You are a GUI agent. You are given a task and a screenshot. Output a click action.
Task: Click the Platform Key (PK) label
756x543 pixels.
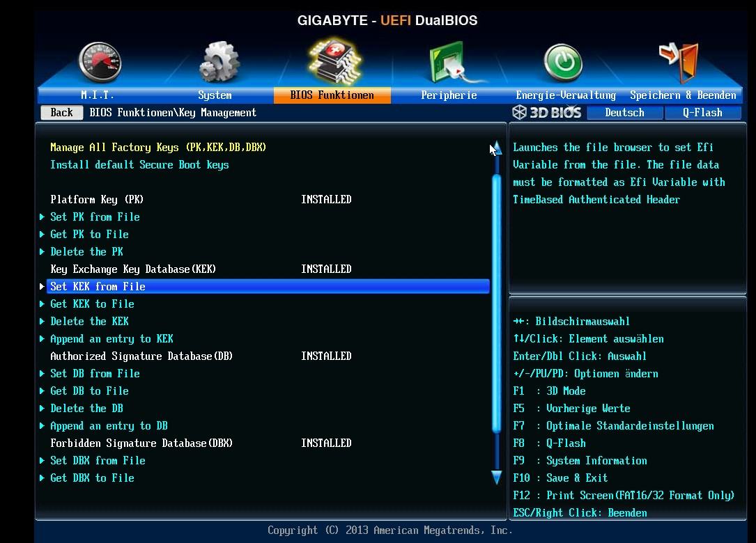97,200
